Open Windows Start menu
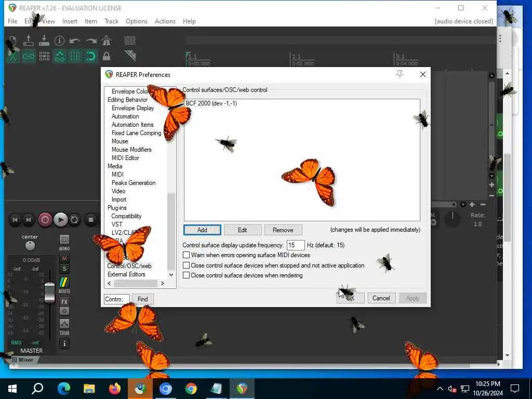Screen dimensions: 532x399 pyautogui.click(x=12, y=389)
